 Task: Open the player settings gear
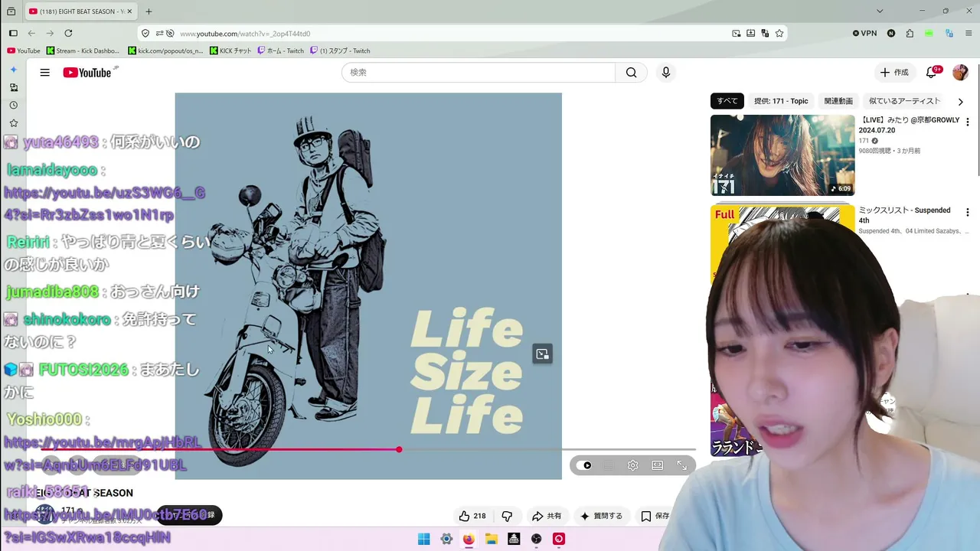pyautogui.click(x=632, y=465)
